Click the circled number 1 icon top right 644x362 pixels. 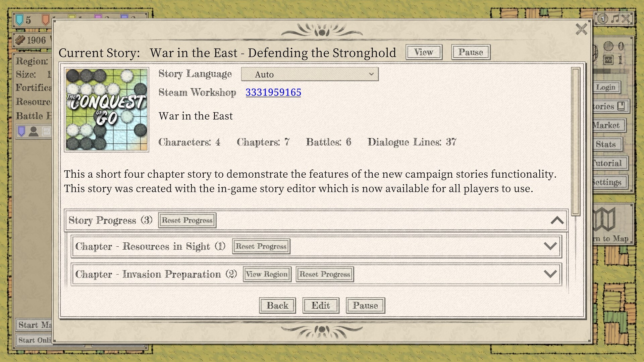pyautogui.click(x=602, y=18)
